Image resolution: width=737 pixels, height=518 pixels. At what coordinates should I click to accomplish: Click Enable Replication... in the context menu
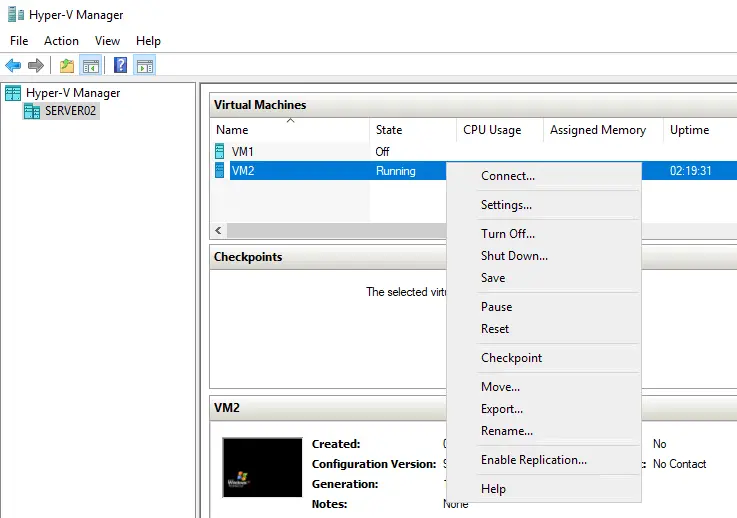click(x=533, y=460)
